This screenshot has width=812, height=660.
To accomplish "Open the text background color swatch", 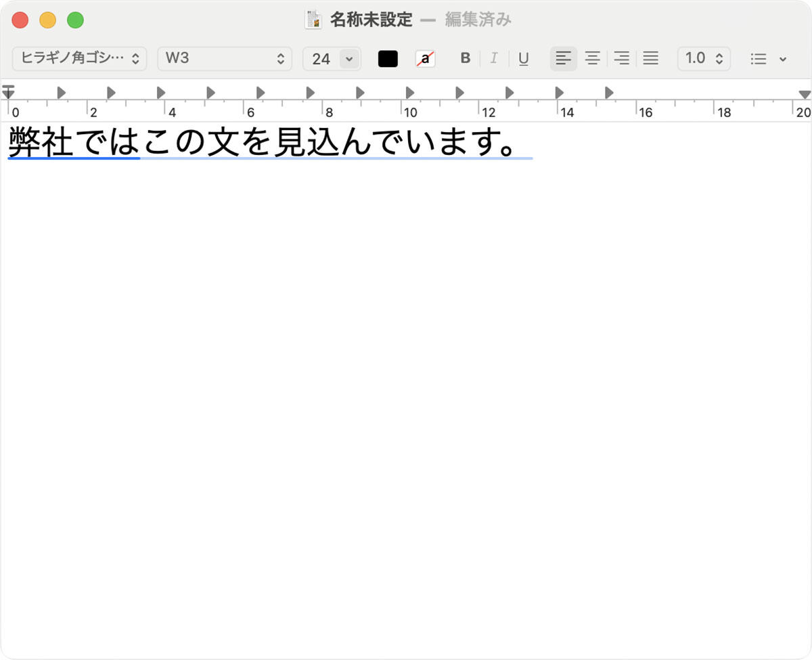I will pyautogui.click(x=426, y=59).
